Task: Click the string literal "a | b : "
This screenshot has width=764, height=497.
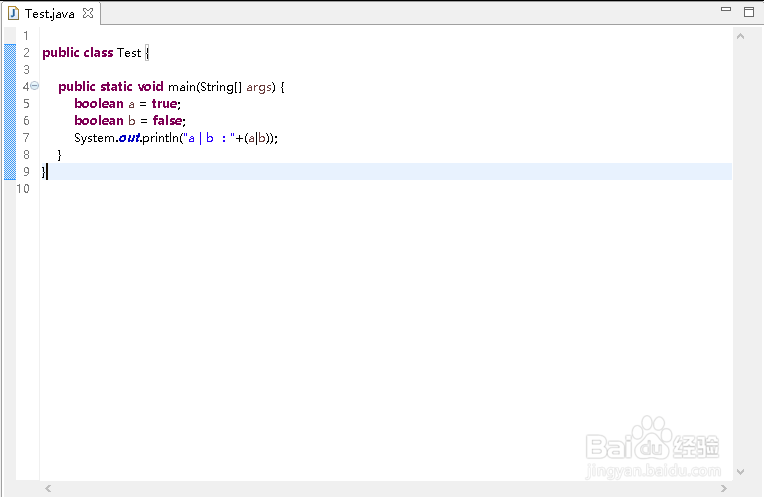Action: [x=209, y=138]
